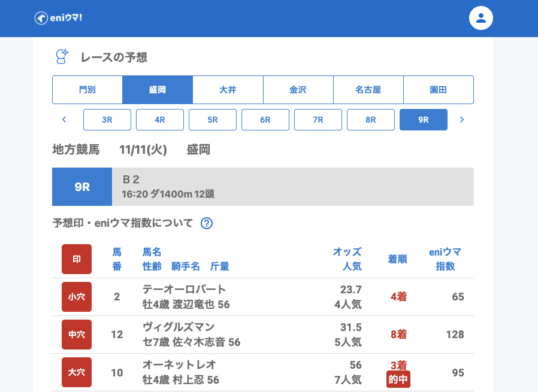The height and width of the screenshot is (392, 538).
Task: Open the help question mark icon
Action: pos(207,223)
